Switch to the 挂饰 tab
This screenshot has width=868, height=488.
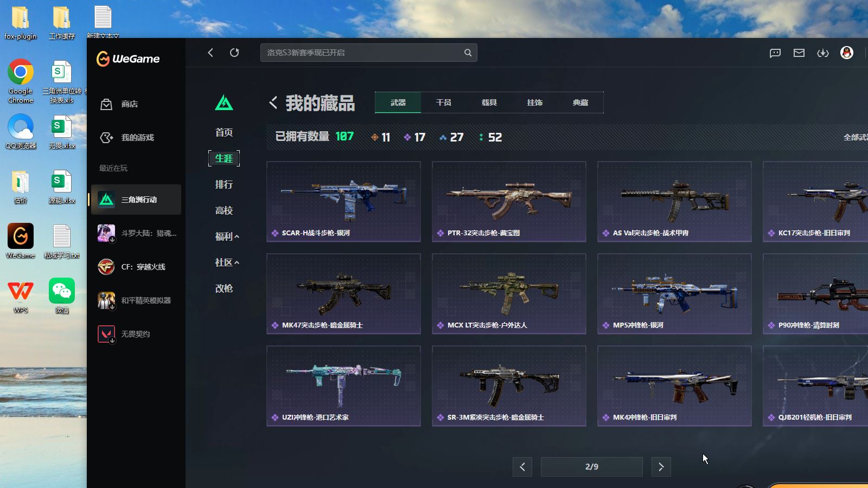pyautogui.click(x=535, y=102)
